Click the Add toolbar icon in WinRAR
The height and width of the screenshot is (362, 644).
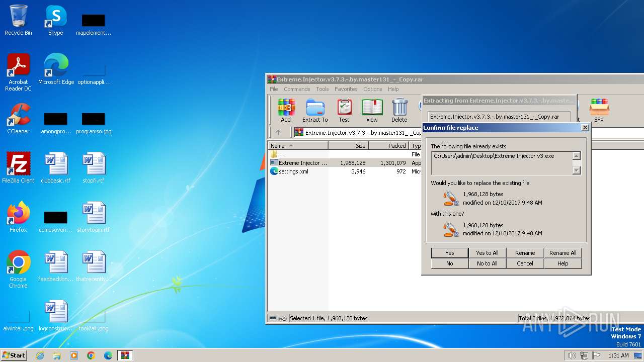point(286,110)
